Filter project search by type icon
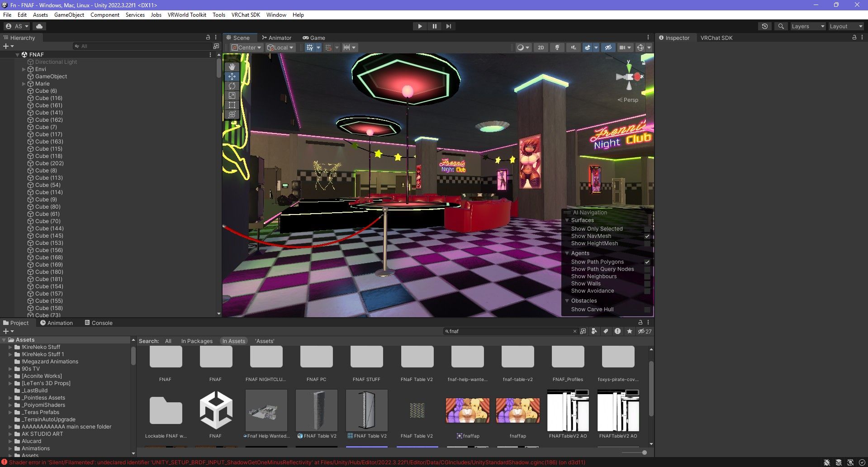This screenshot has width=868, height=467. click(594, 332)
